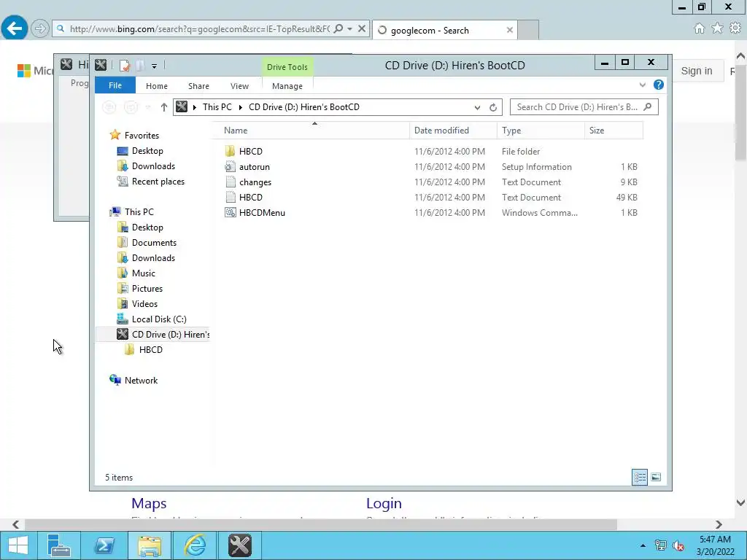
Task: Refresh the CD Drive folder view
Action: click(x=493, y=107)
